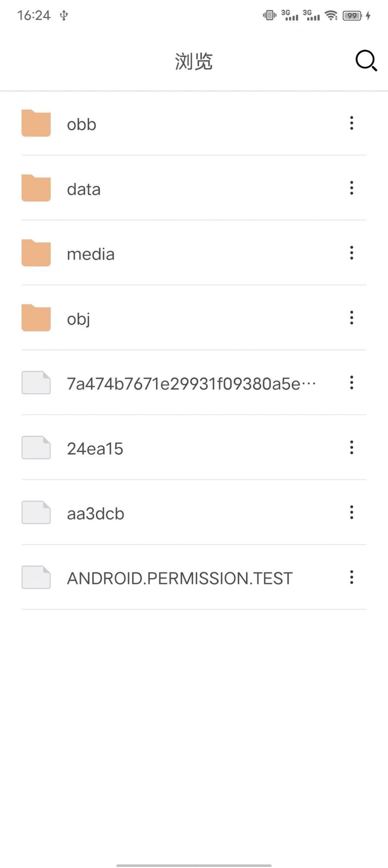Tap the aa3dcb file icon
388x868 pixels.
coord(36,512)
